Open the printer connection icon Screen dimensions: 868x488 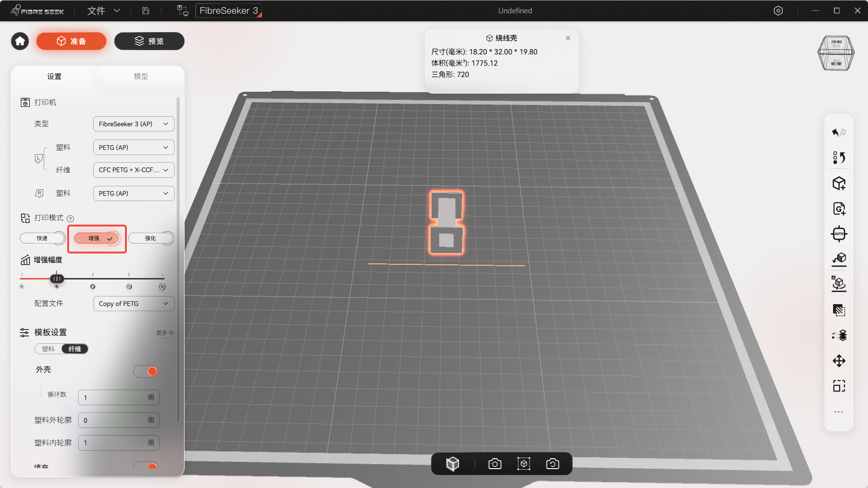(x=183, y=10)
